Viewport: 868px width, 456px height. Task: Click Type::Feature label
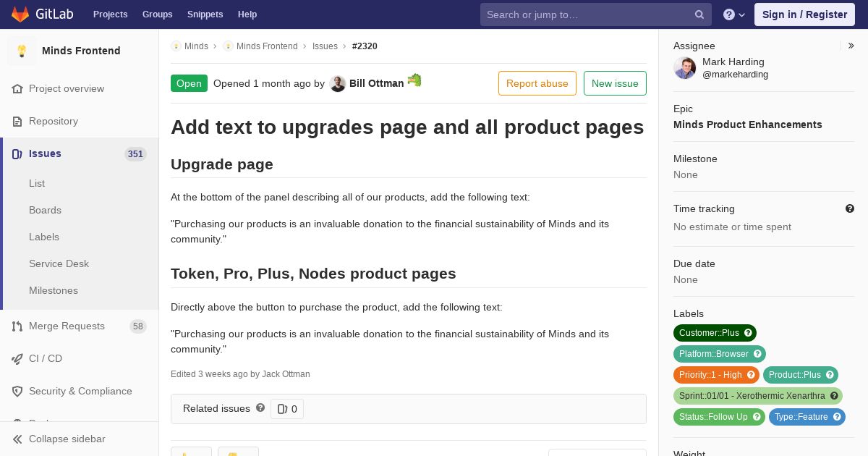[801, 417]
